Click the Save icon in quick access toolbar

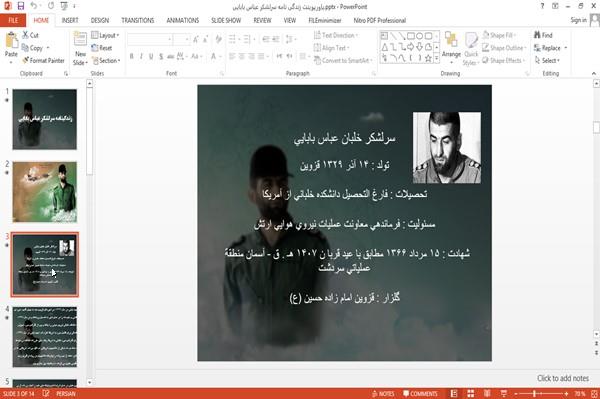pos(21,6)
